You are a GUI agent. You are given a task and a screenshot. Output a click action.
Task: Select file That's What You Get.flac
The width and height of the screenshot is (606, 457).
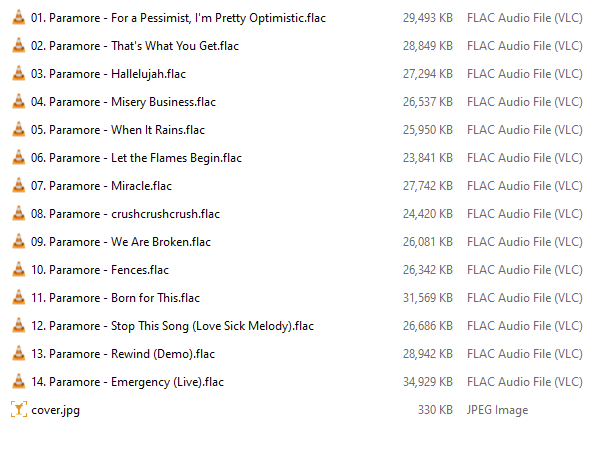(x=135, y=46)
